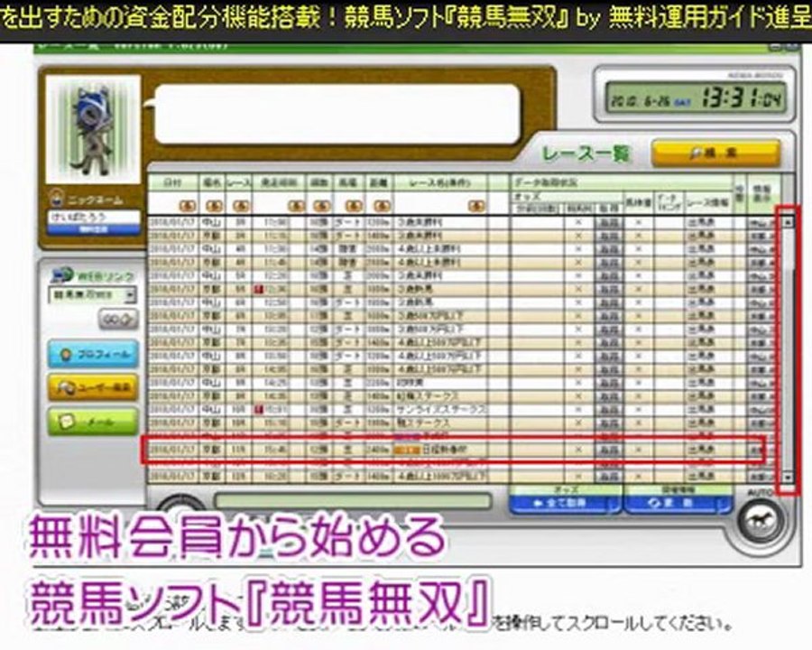Click the filter icon under レース column
This screenshot has width=812, height=650.
[x=241, y=207]
